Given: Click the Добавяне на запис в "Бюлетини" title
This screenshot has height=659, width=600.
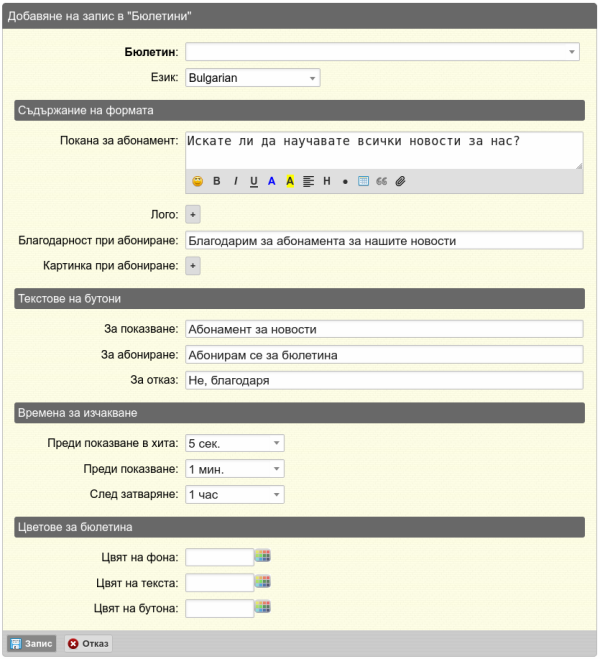Looking at the screenshot, I should [100, 16].
